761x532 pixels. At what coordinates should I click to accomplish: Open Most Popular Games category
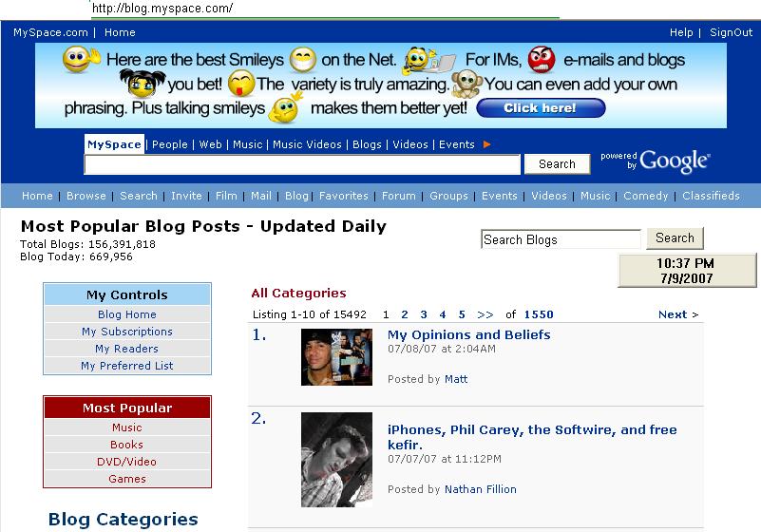click(127, 478)
